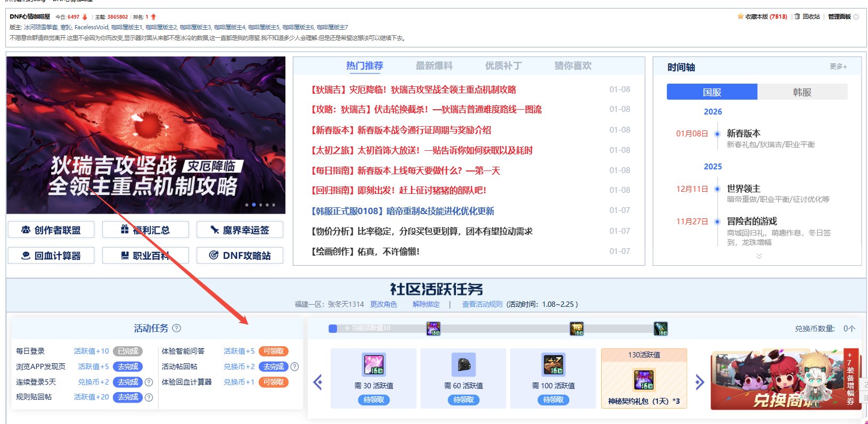Open the 韩服正式服0108 暗帝重制 post
This screenshot has width=868, height=424.
(x=403, y=211)
